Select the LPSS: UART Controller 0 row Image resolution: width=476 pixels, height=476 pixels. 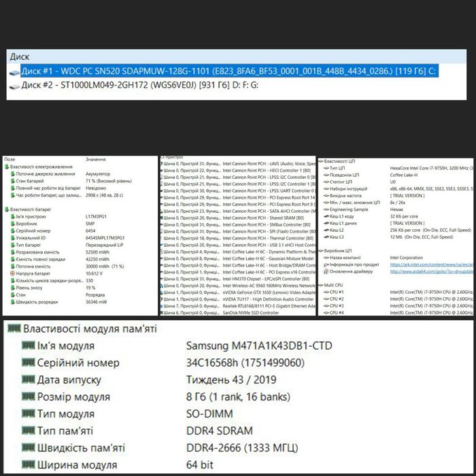coord(238,191)
